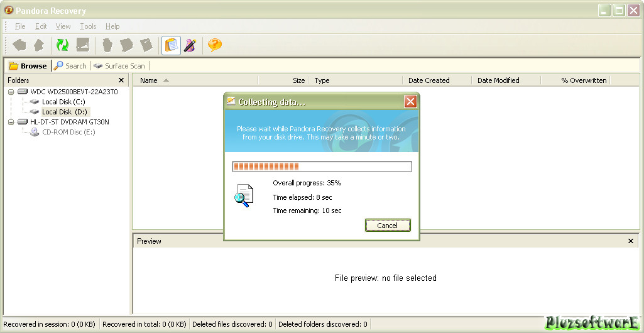
Task: Click 'Deleted files discovered: 0' status
Action: (x=232, y=324)
